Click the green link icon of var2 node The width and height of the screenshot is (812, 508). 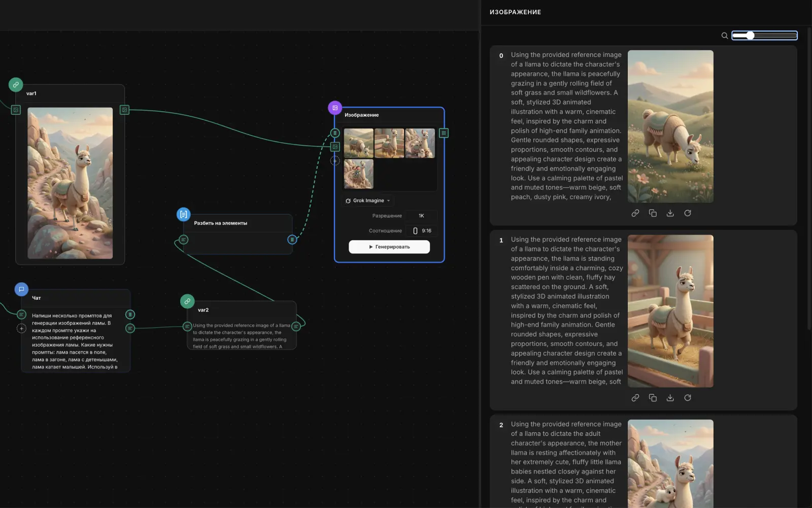coord(187,301)
